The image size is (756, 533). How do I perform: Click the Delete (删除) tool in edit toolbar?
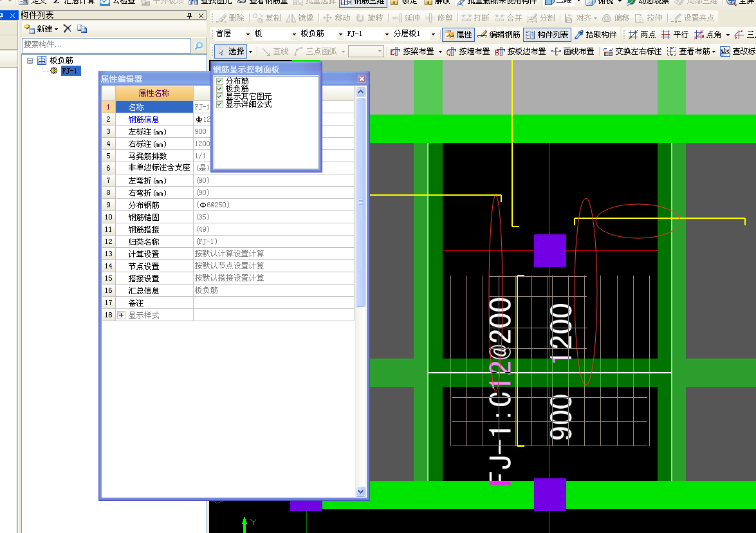click(230, 18)
